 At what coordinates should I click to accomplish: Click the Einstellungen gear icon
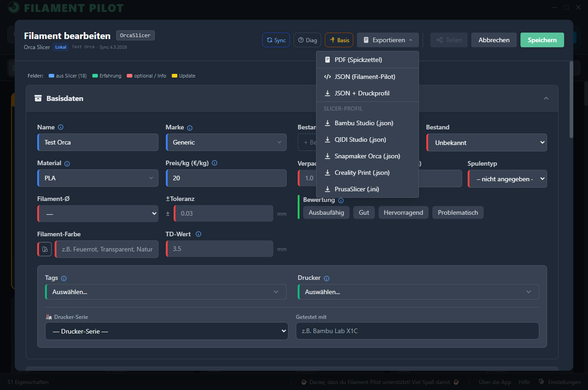(x=542, y=382)
